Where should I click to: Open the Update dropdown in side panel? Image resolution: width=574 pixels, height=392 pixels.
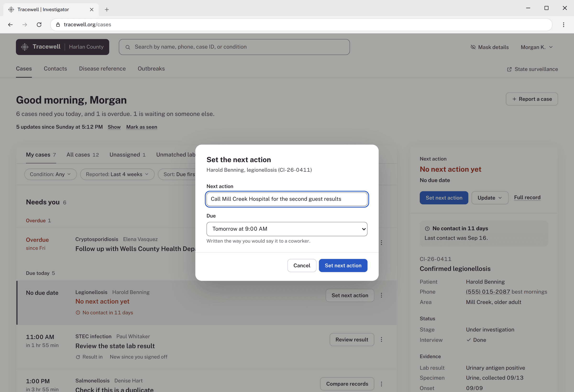tap(490, 198)
